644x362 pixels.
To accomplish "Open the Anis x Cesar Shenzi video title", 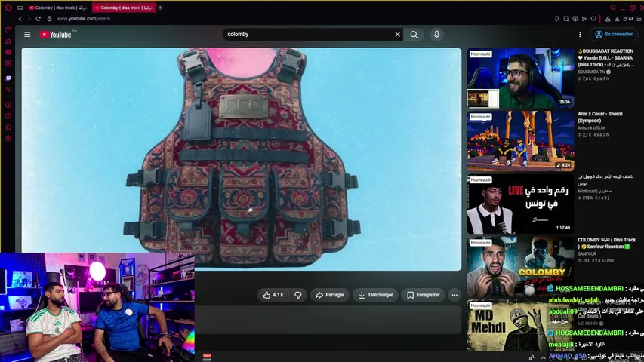I will pos(600,117).
